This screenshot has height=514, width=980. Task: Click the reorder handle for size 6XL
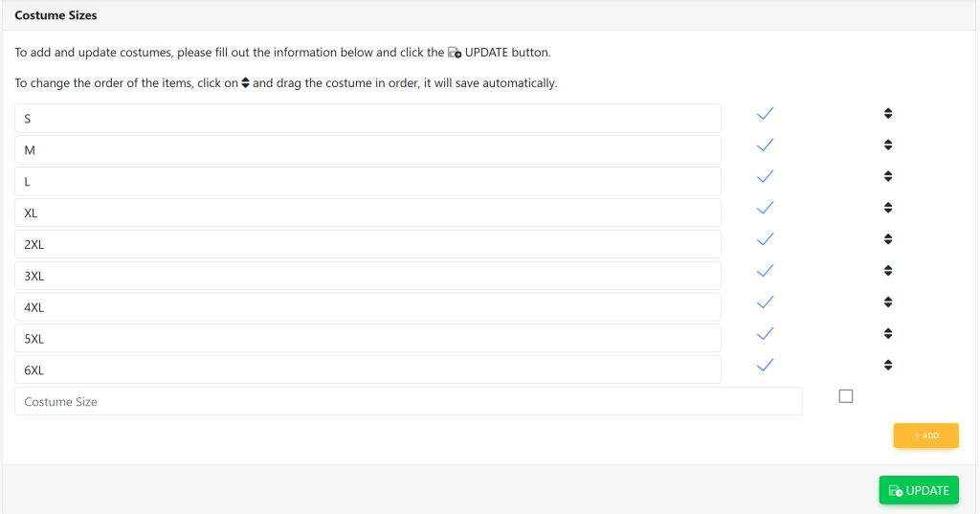888,365
